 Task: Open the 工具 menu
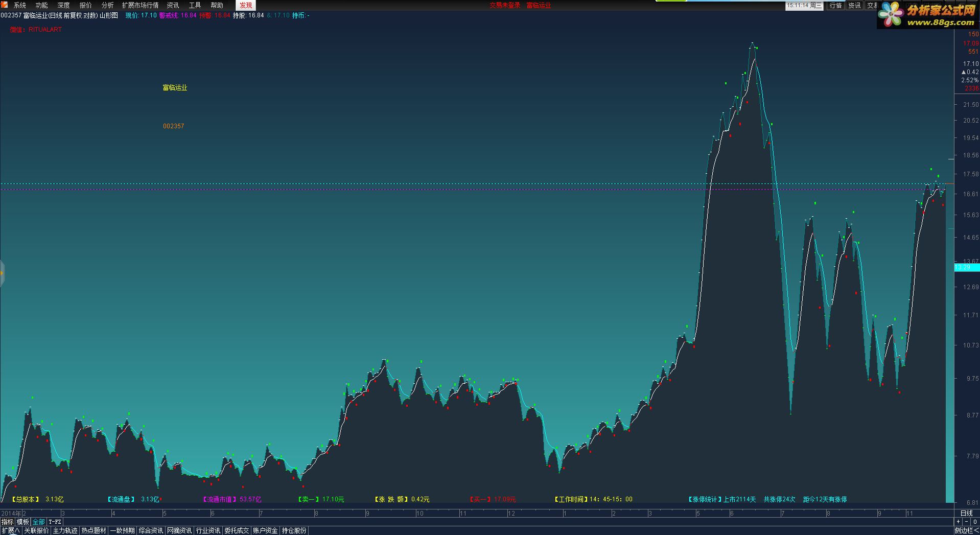coord(195,5)
